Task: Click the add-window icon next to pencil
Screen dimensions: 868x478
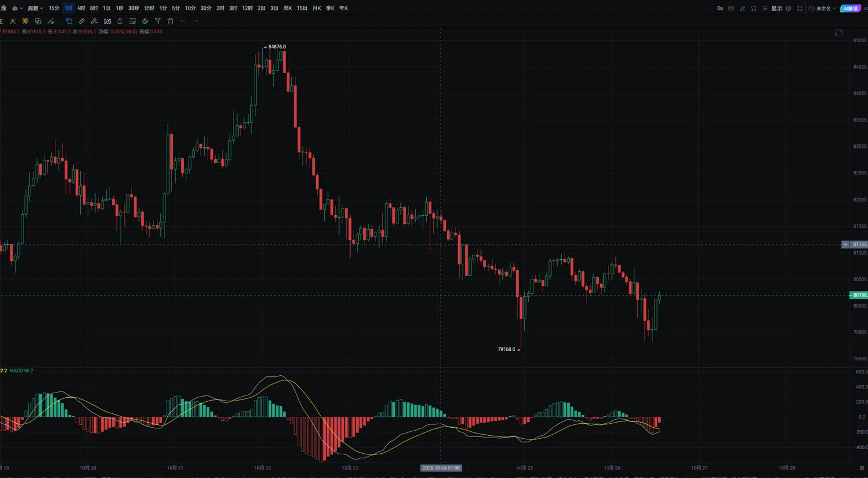Action: (754, 9)
